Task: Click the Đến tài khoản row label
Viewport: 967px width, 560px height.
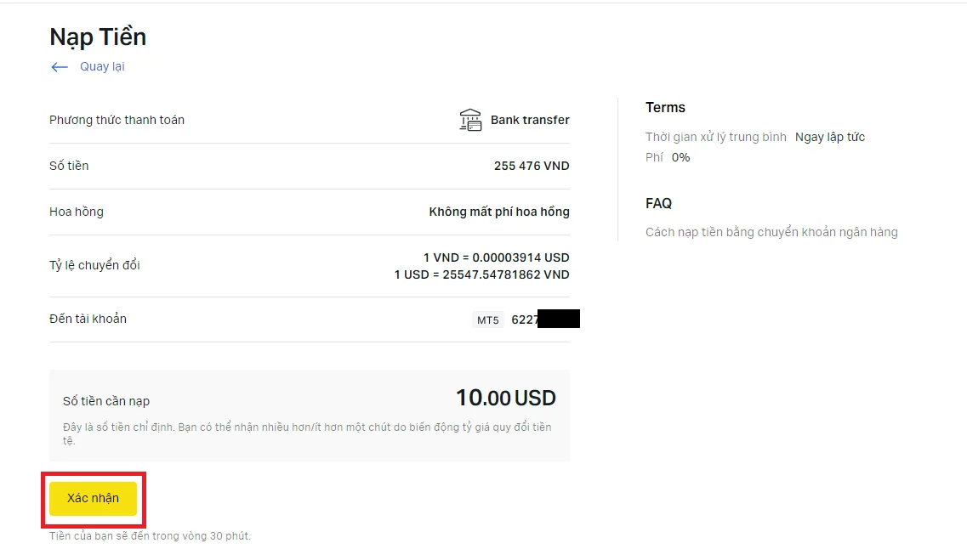Action: click(x=88, y=320)
